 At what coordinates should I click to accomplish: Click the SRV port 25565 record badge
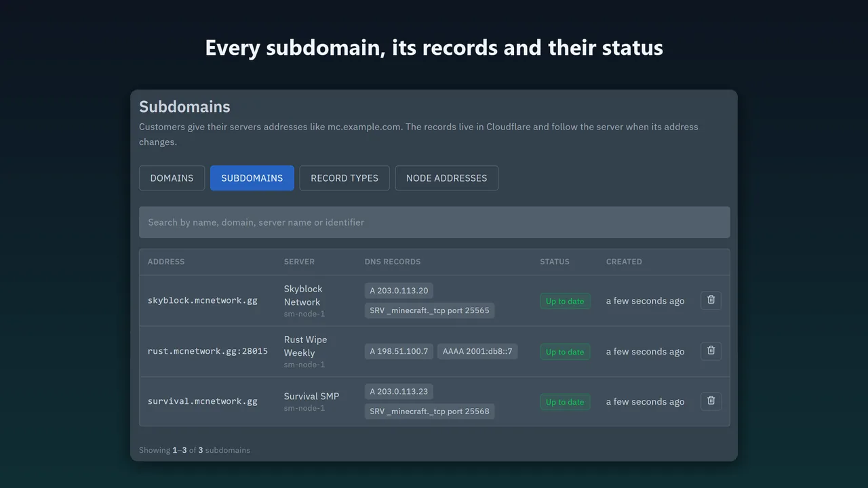pyautogui.click(x=429, y=310)
